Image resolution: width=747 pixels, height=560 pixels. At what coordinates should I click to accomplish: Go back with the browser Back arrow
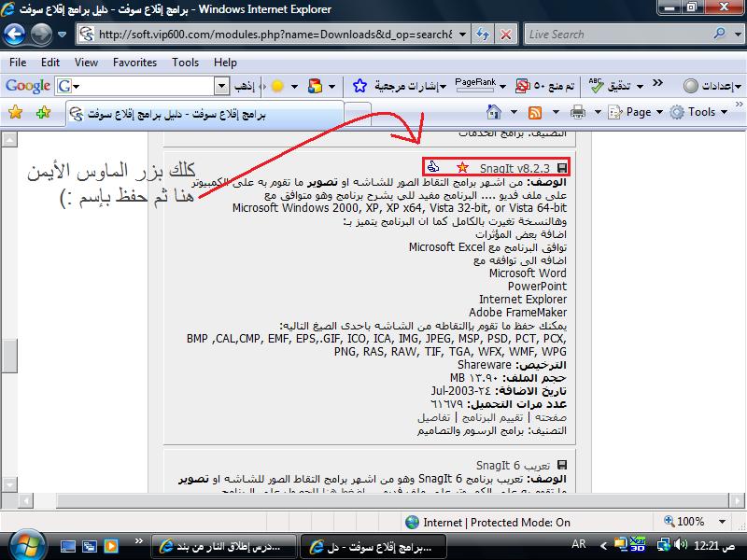click(14, 35)
